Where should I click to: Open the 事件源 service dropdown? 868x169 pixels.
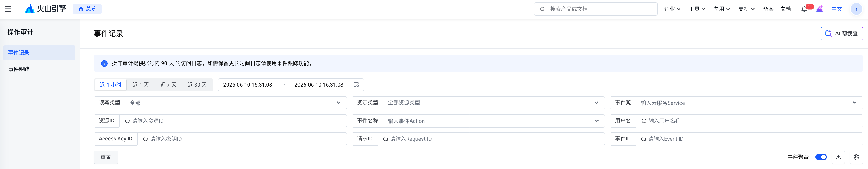[x=749, y=103]
